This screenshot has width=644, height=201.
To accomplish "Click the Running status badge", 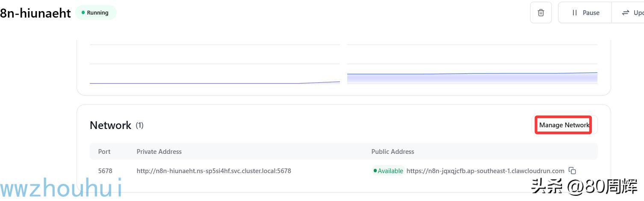I will click(x=96, y=13).
